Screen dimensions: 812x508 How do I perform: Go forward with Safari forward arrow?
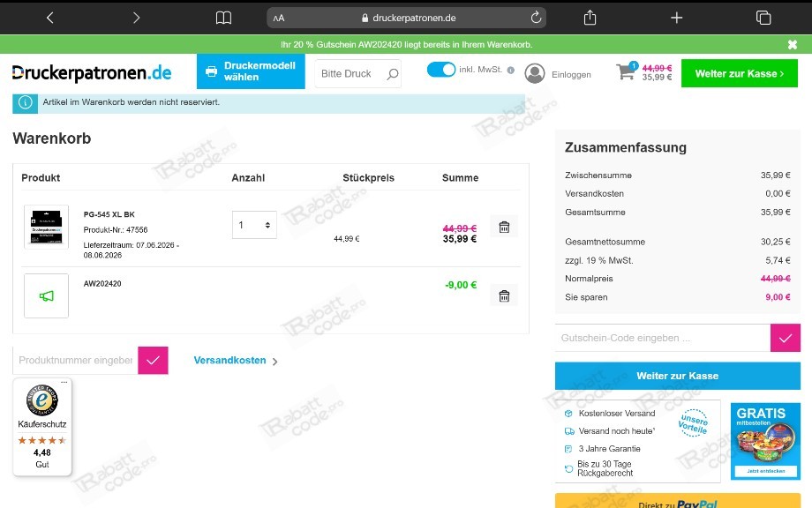point(136,18)
